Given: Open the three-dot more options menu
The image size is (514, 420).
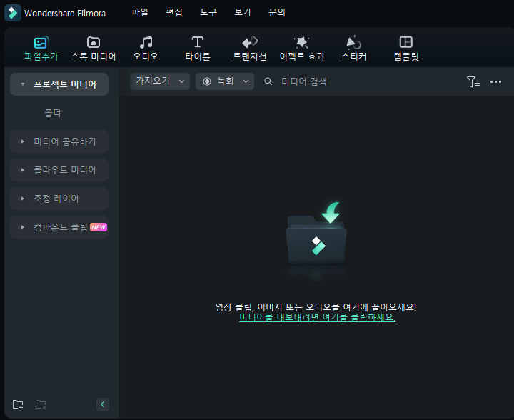Looking at the screenshot, I should [495, 81].
